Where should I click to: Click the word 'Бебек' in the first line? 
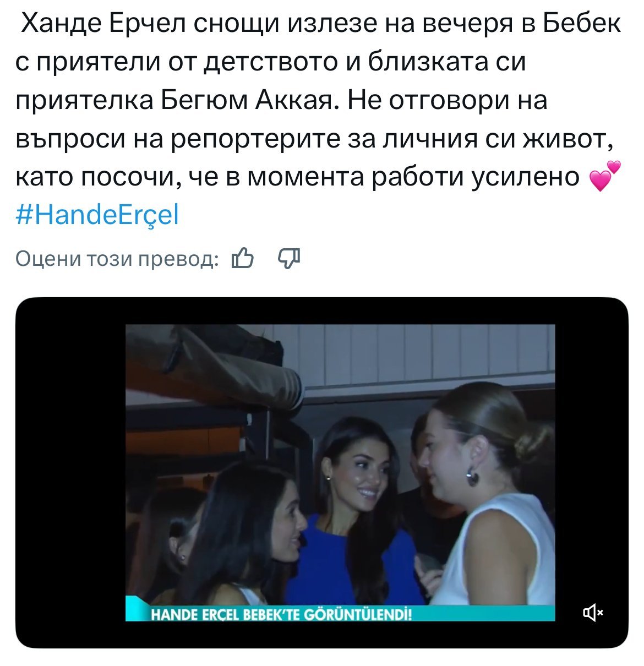582,24
